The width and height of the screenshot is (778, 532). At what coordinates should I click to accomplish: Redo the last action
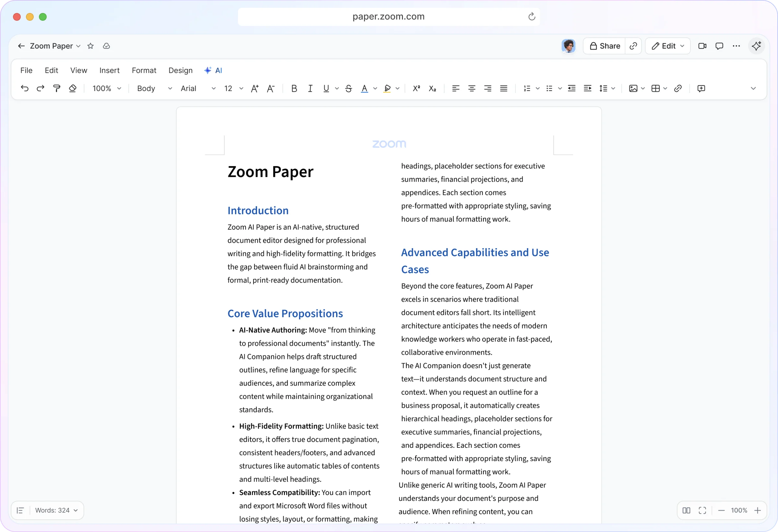coord(41,88)
